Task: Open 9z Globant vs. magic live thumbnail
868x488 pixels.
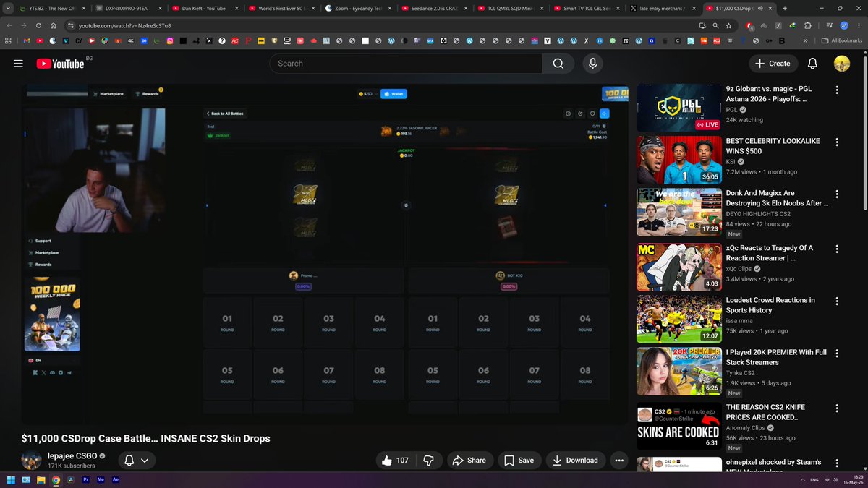Action: coord(678,108)
